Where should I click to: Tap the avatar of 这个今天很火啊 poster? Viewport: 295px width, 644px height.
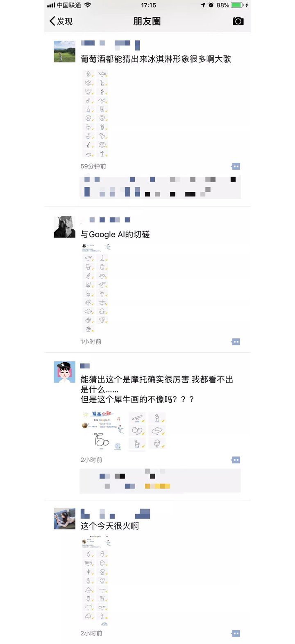[65, 519]
